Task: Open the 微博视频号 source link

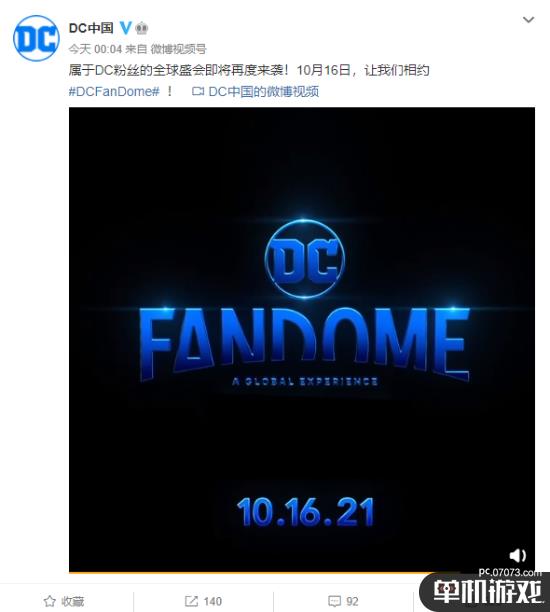Action: pyautogui.click(x=178, y=49)
